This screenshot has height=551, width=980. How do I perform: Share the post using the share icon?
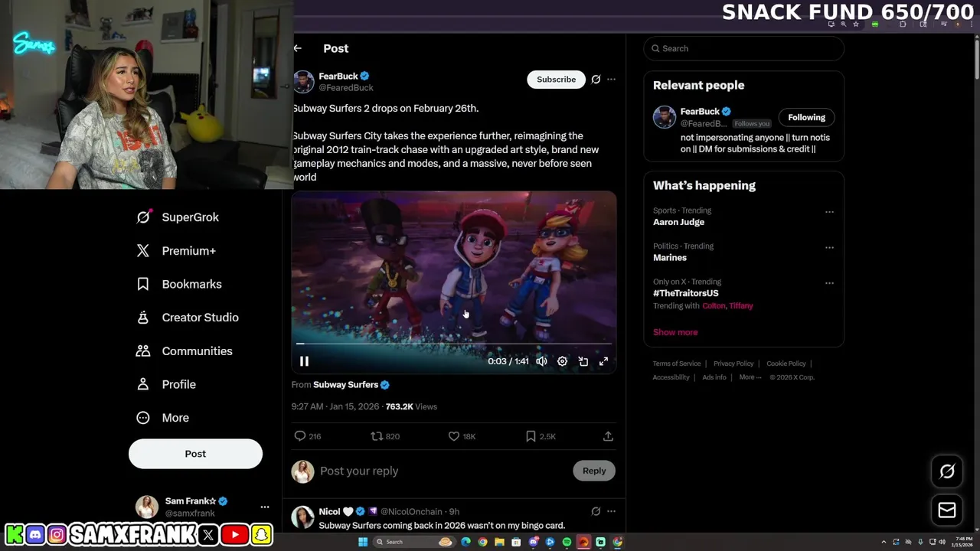[608, 436]
